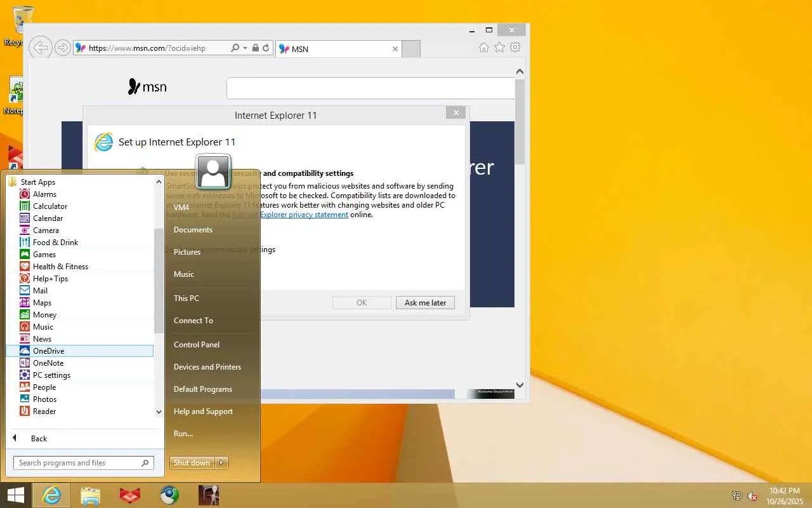The width and height of the screenshot is (812, 508).
Task: Open File Explorer from the taskbar
Action: (x=91, y=495)
